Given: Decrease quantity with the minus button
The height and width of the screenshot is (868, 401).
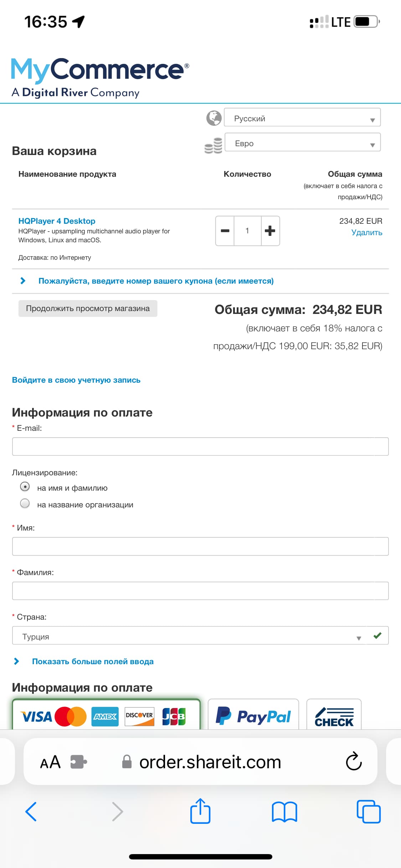Looking at the screenshot, I should (x=225, y=231).
